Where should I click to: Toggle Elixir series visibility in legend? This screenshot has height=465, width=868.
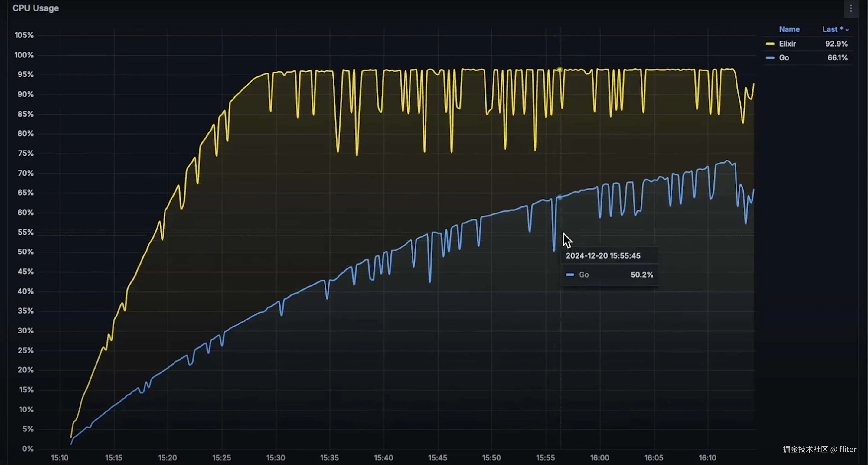[x=787, y=44]
